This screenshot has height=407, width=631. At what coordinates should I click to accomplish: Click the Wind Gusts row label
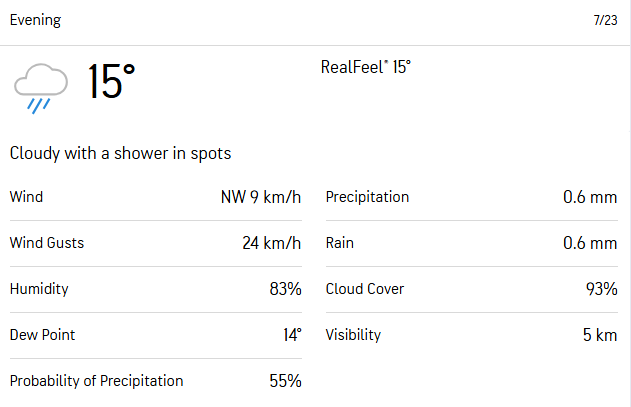coord(47,243)
